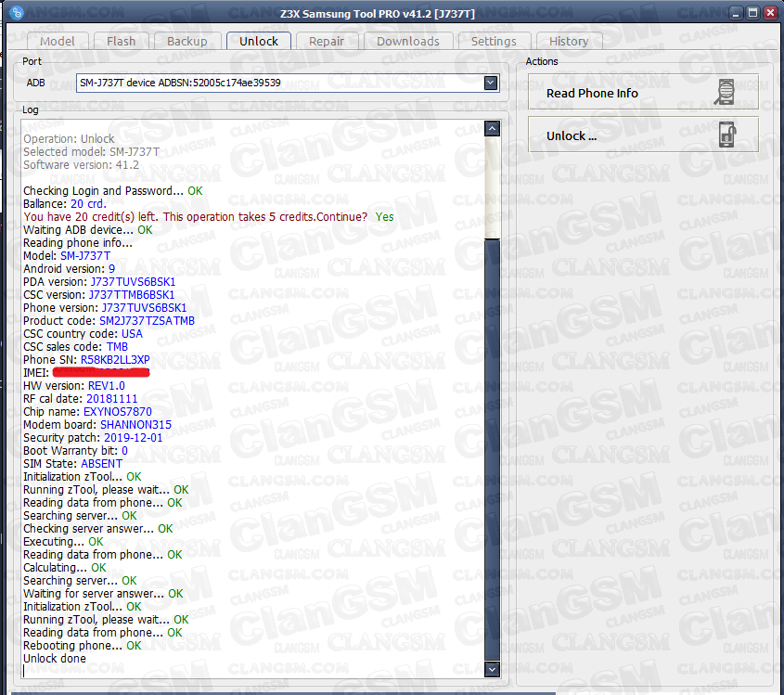This screenshot has height=695, width=784.
Task: Click 'Phone version: J737TUVS6BSK1' line
Action: pyautogui.click(x=105, y=307)
